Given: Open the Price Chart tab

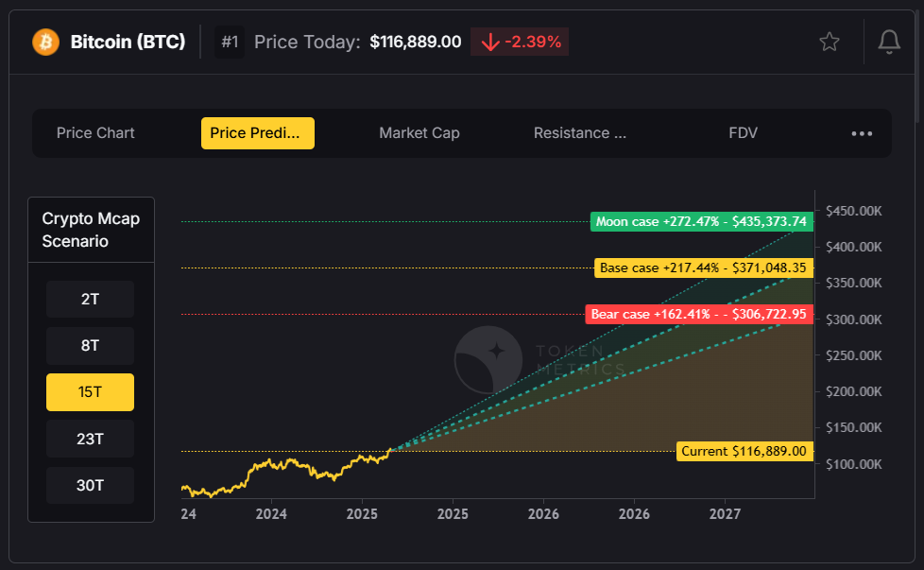Looking at the screenshot, I should point(94,133).
